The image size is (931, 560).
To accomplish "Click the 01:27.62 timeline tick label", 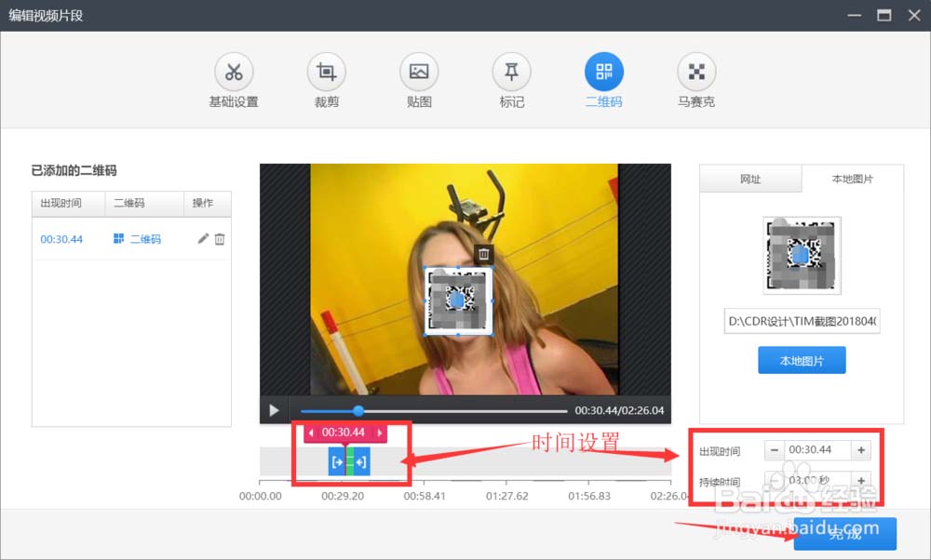I will click(506, 496).
